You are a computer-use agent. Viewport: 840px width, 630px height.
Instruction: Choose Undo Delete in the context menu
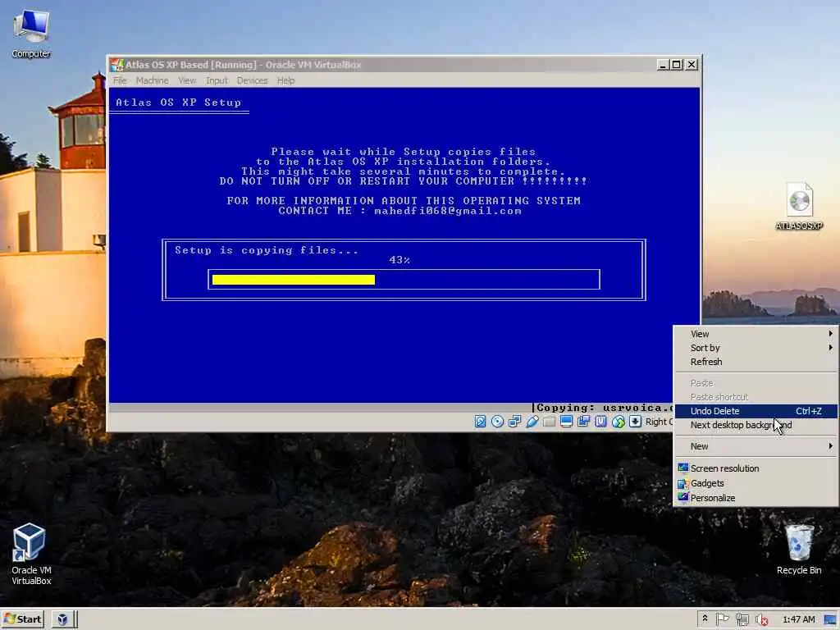[756, 411]
